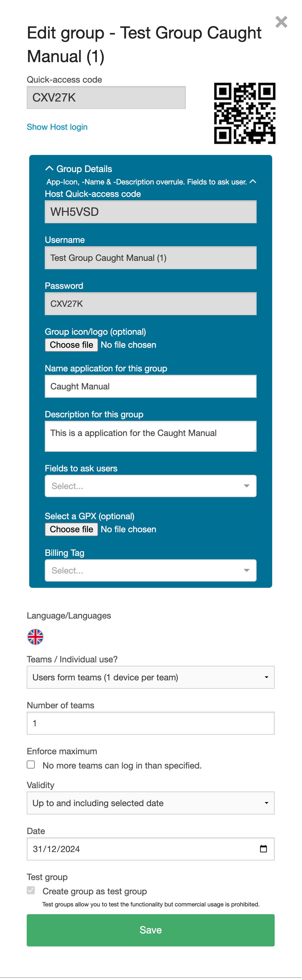
Task: Click the Description for this group textarea
Action: click(x=150, y=436)
